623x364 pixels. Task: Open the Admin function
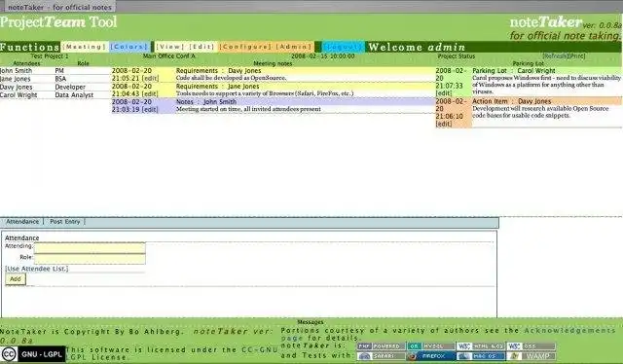coord(294,47)
